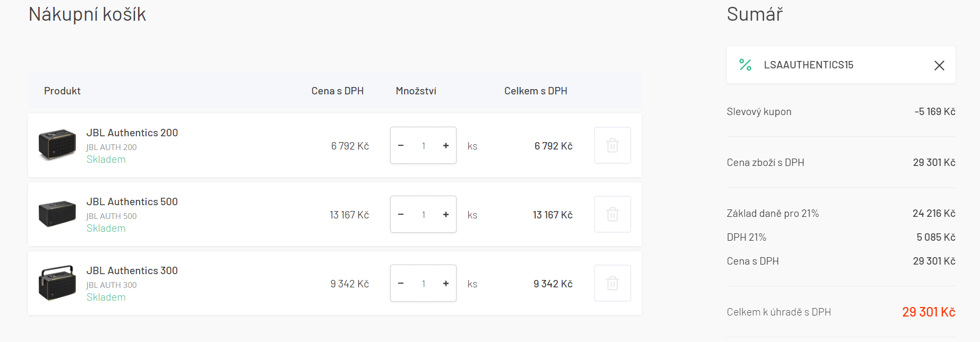Image resolution: width=980 pixels, height=342 pixels.
Task: Increase quantity of JBL Authentics 200
Action: tap(446, 146)
